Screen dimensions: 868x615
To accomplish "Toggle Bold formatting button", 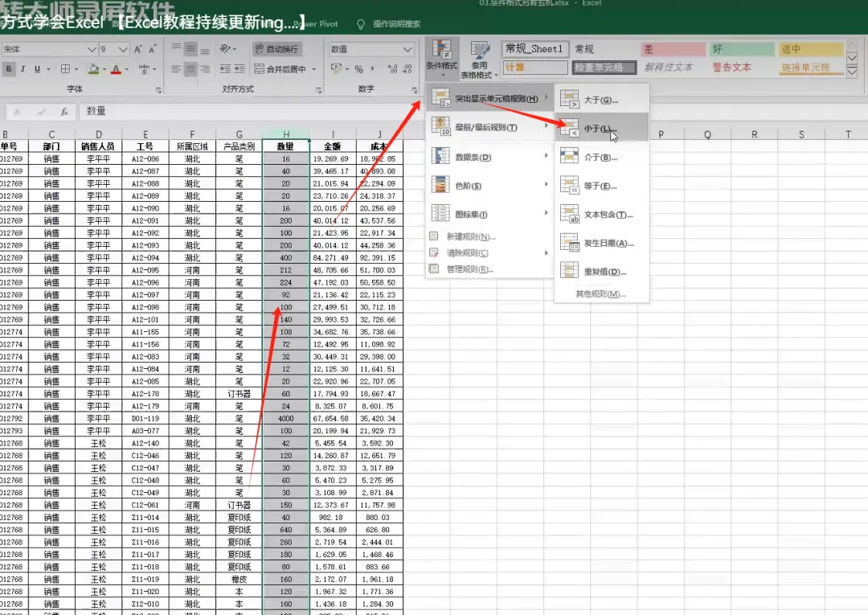I will (9, 69).
